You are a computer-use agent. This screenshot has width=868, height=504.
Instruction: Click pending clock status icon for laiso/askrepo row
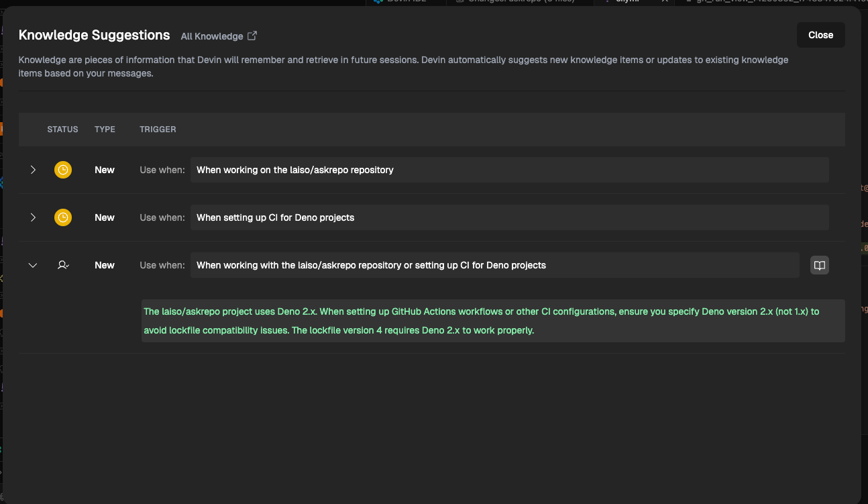point(62,170)
